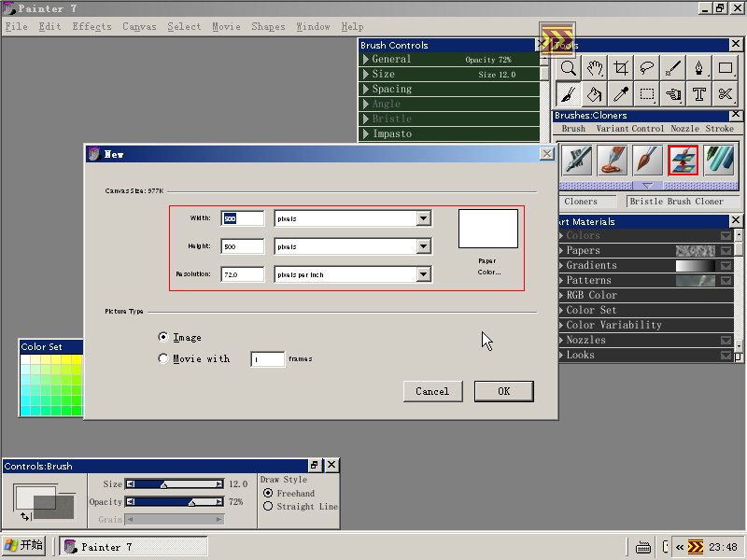This screenshot has width=747, height=560.
Task: Cancel the New dialog
Action: (x=432, y=391)
